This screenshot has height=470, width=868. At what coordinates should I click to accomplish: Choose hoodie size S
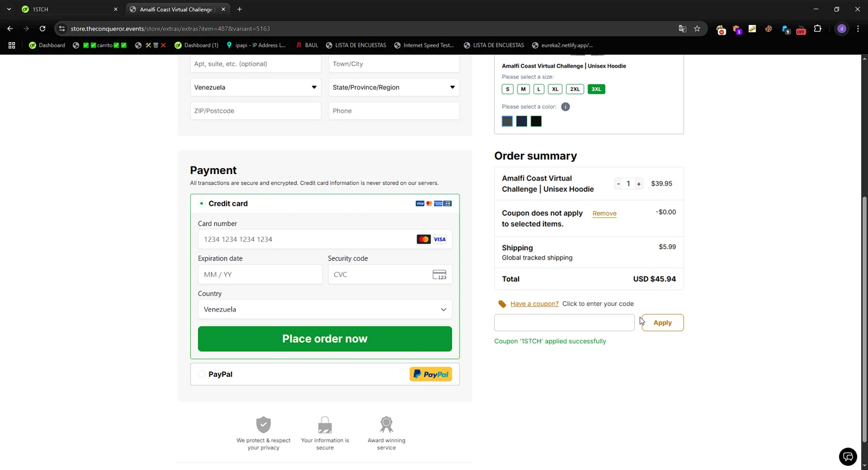507,89
